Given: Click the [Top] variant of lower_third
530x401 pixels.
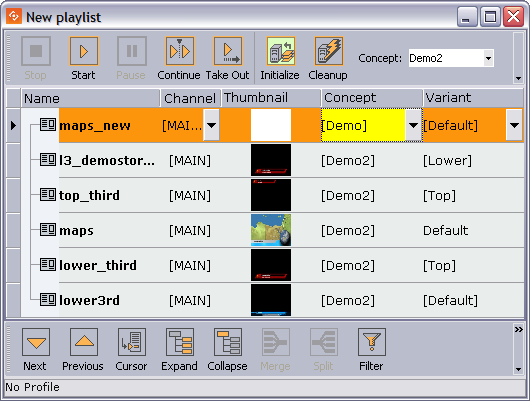Looking at the screenshot, I should click(439, 265).
